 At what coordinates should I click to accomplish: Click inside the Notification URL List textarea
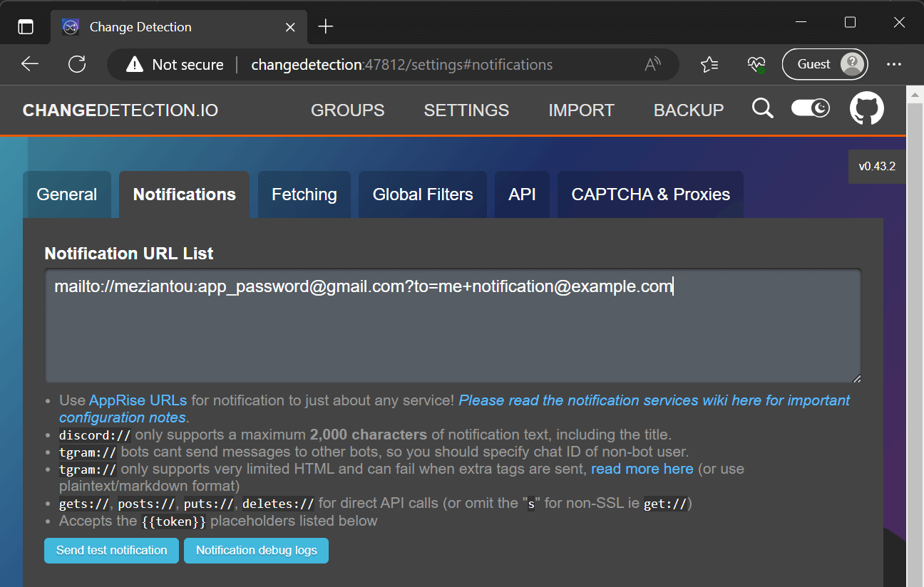pos(453,335)
